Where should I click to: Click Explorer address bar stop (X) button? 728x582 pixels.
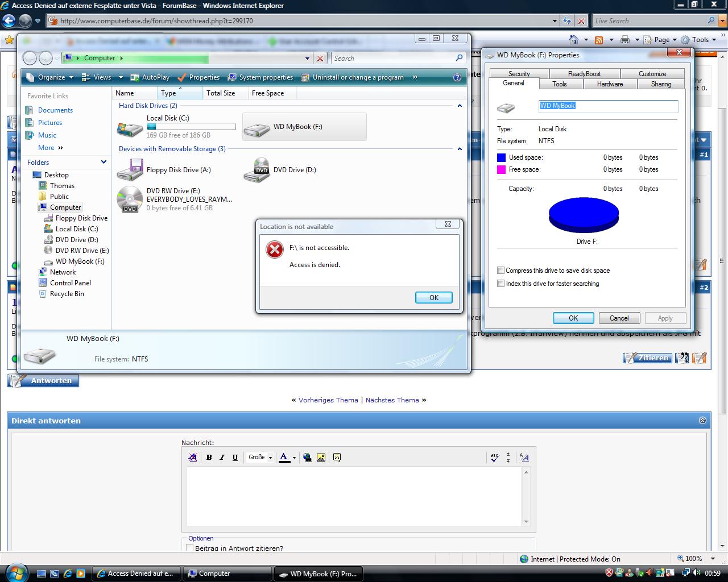pyautogui.click(x=320, y=58)
